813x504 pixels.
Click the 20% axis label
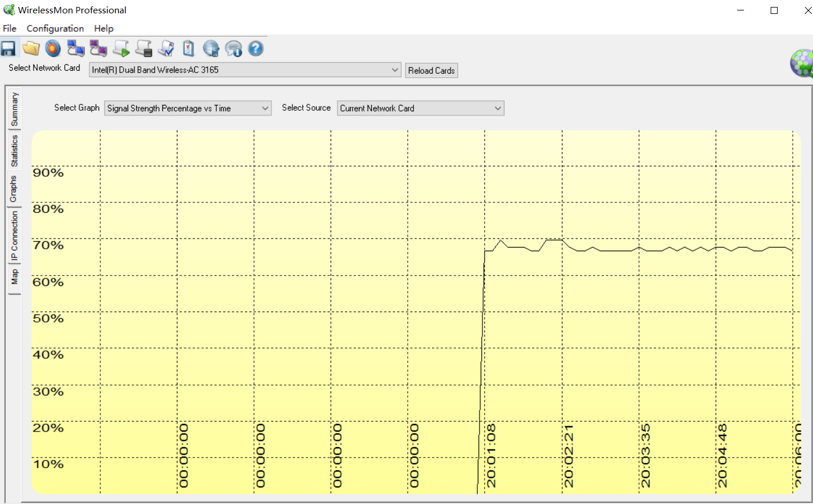(48, 428)
